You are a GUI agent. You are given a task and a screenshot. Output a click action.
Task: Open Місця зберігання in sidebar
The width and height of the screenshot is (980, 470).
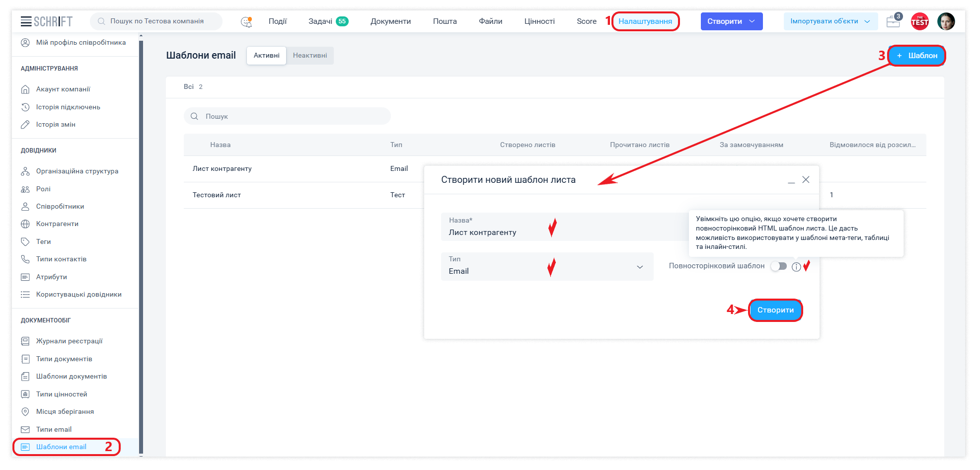pyautogui.click(x=65, y=411)
